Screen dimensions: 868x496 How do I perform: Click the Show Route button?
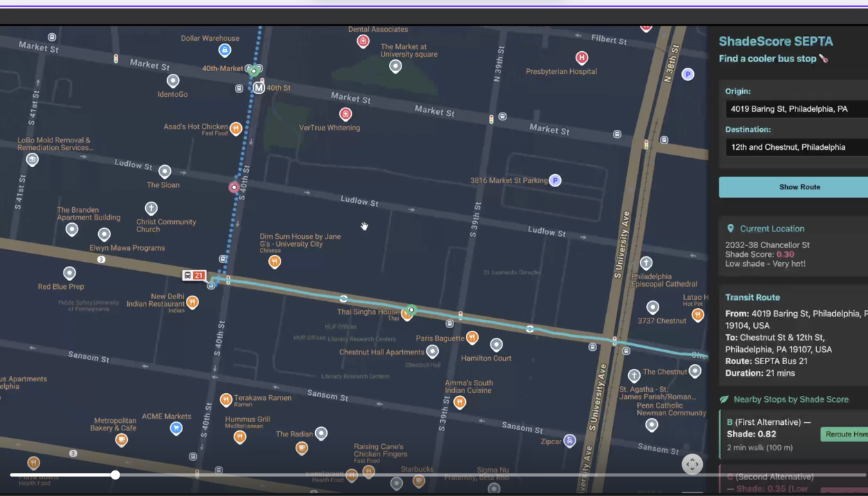pos(793,187)
